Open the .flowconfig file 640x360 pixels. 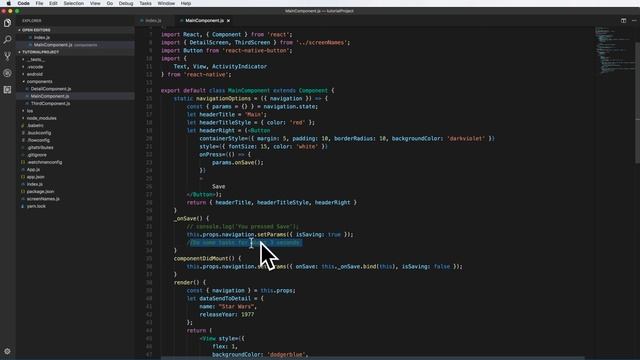point(39,140)
